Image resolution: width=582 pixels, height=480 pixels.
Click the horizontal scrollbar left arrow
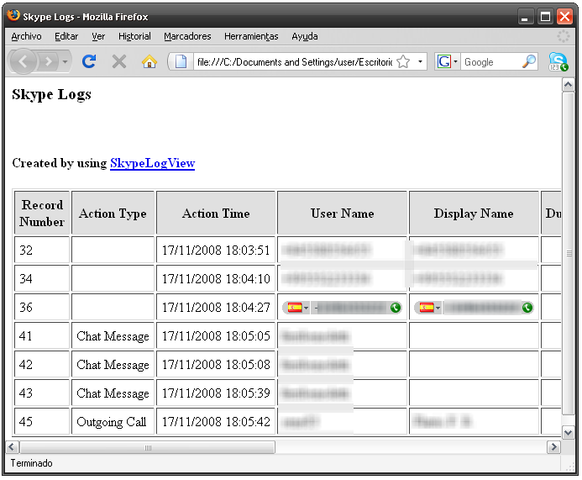[12, 447]
